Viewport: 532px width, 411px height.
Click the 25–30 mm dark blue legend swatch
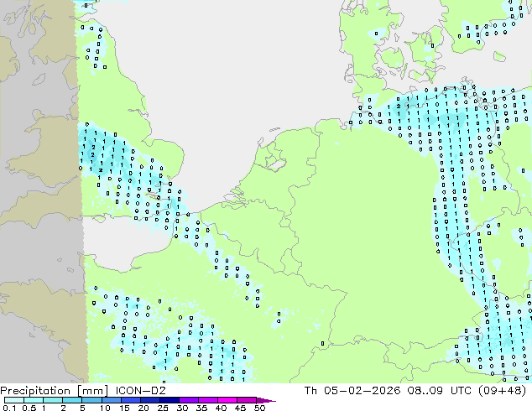pos(169,400)
